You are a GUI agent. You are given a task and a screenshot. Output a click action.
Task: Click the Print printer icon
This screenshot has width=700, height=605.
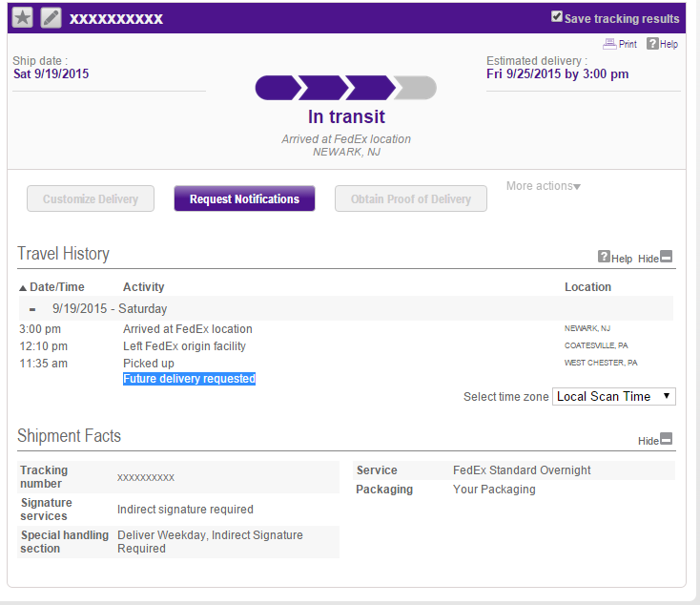pos(609,44)
